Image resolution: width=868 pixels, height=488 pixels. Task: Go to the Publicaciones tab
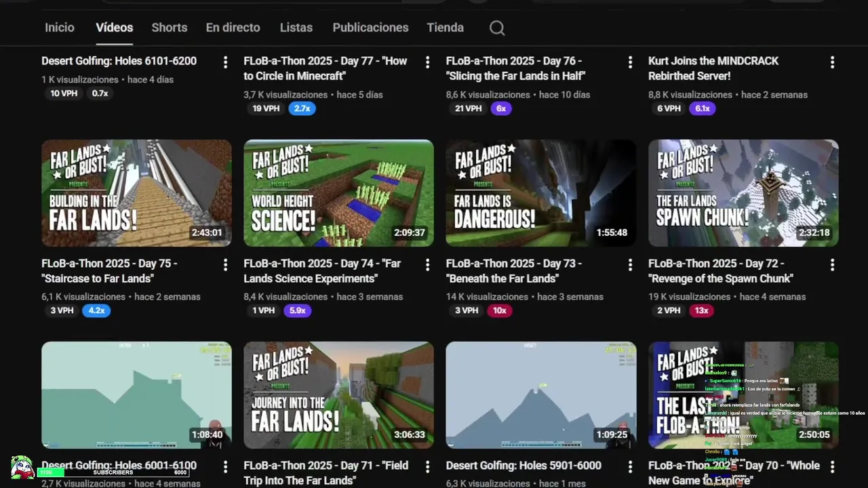click(x=370, y=28)
